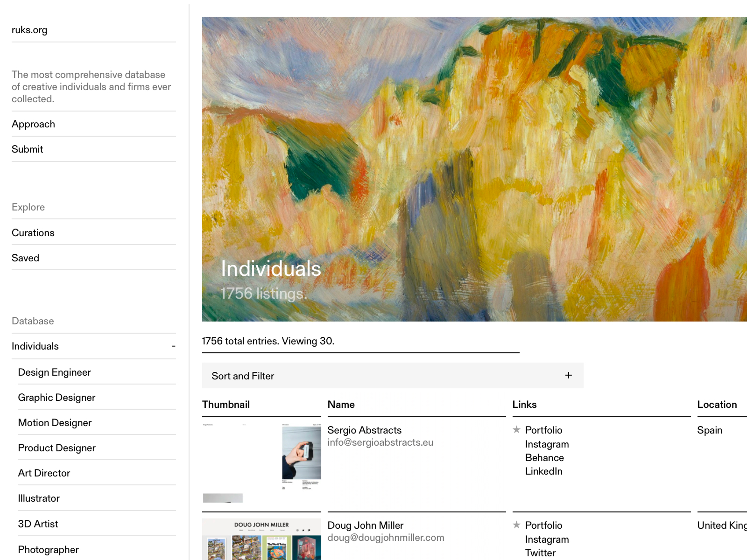
Task: Click the star icon beside Sergio Abstracts Portfolio
Action: pyautogui.click(x=516, y=430)
